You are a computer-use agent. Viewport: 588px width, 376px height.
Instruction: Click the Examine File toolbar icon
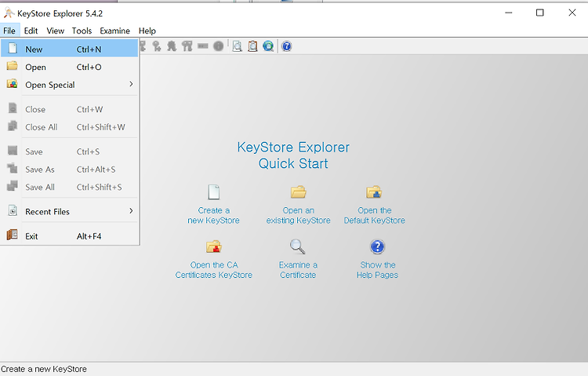[x=237, y=46]
